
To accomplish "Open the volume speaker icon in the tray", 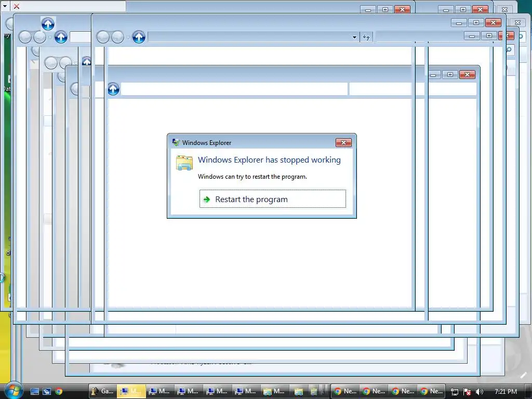I will coord(479,392).
